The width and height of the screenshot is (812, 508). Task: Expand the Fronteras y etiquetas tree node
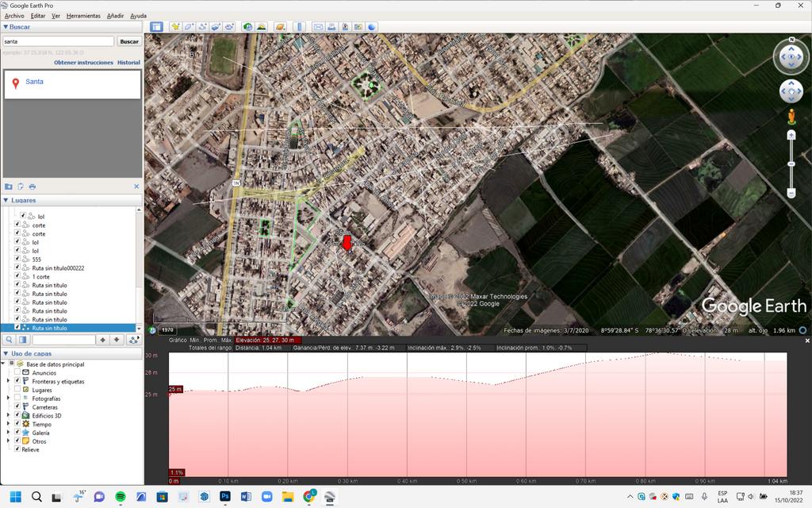point(8,381)
